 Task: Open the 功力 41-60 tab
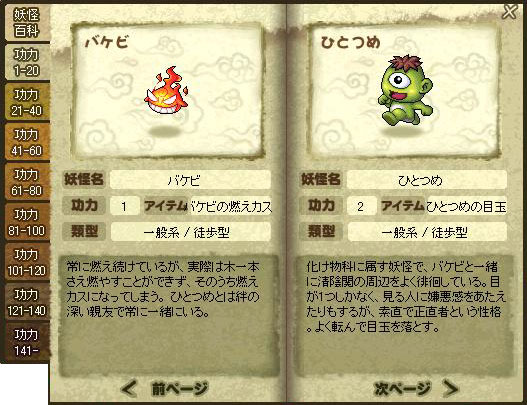[x=27, y=142]
